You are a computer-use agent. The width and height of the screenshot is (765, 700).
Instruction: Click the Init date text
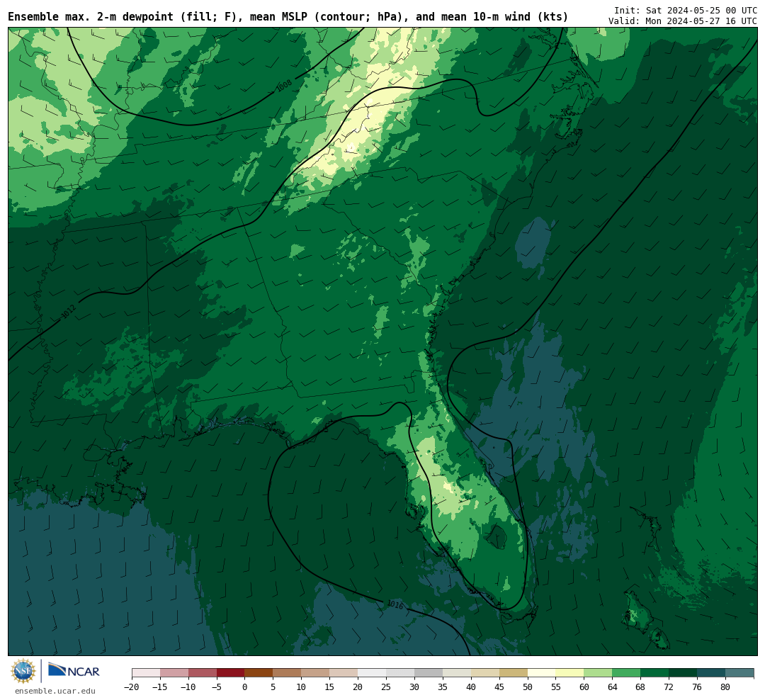[686, 10]
